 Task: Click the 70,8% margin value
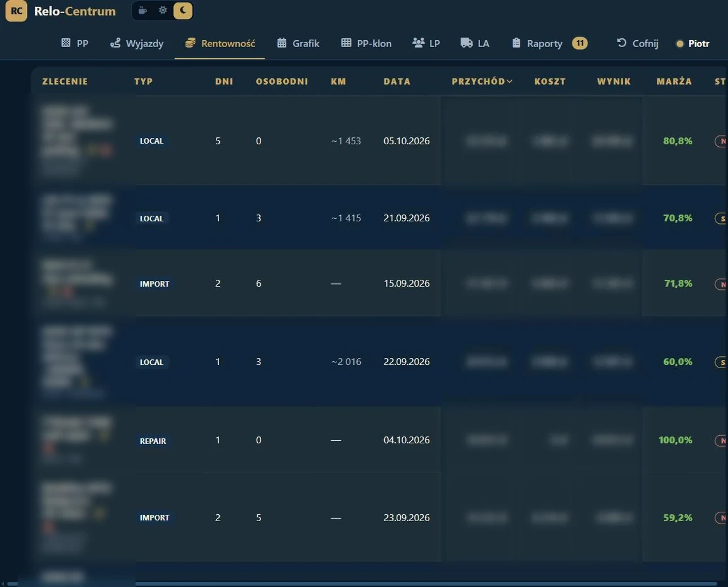tap(677, 218)
